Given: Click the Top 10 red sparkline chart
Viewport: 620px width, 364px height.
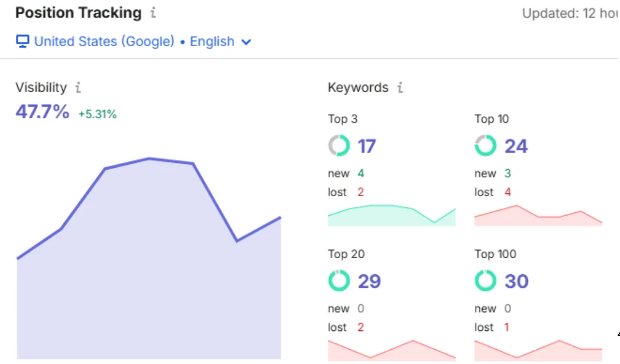Looking at the screenshot, I should (538, 215).
